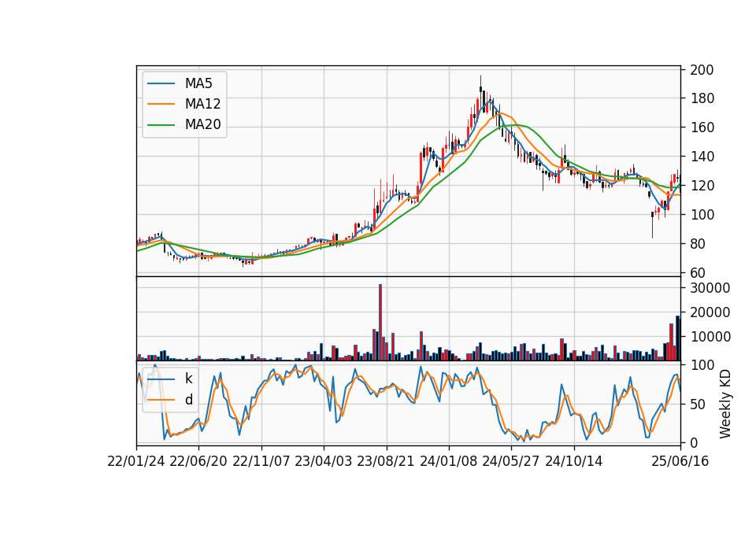Screen dimensions: 756x543
Task: Click the 24/01/08 date label
Action: 448,461
